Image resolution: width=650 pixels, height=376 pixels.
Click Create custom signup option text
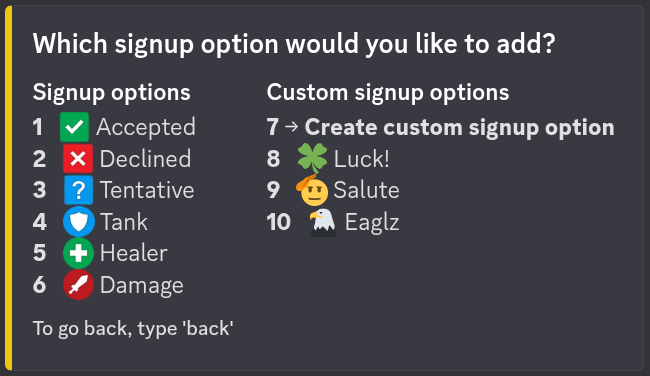click(x=459, y=127)
